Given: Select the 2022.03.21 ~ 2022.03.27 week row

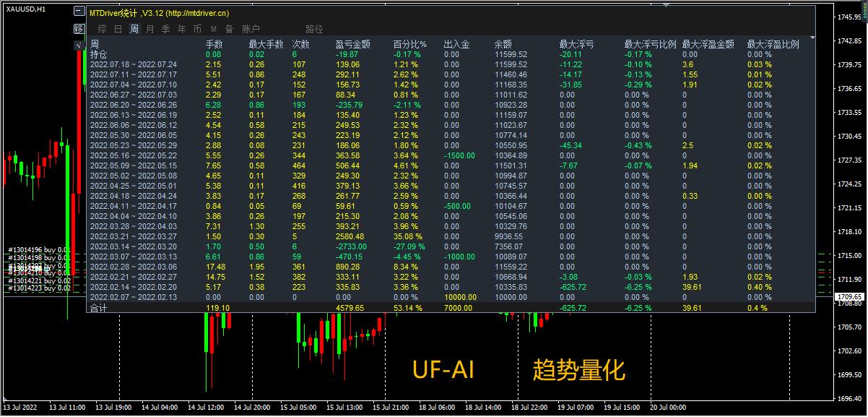Looking at the screenshot, I should coord(451,236).
